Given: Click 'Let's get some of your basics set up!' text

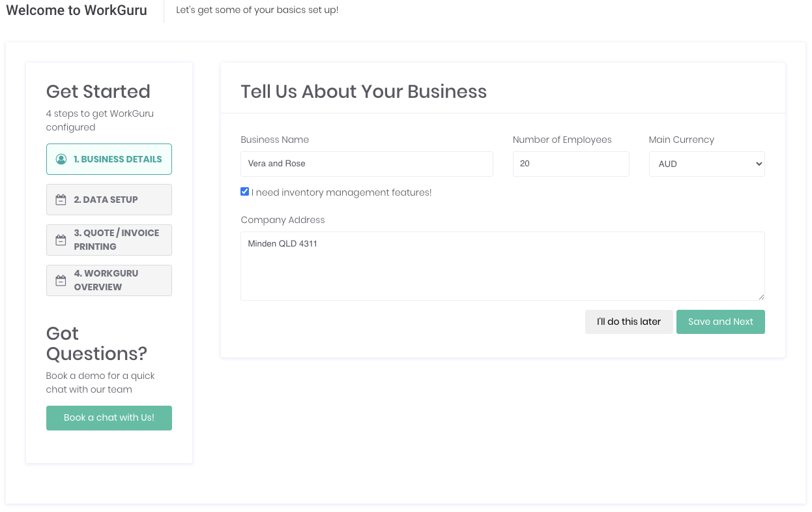Looking at the screenshot, I should click(x=257, y=10).
